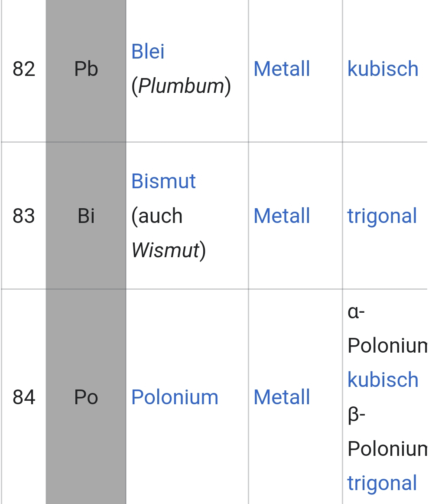This screenshot has height=504, width=448.
Task: Follow the Metall link in the Bi row
Action: tap(282, 216)
